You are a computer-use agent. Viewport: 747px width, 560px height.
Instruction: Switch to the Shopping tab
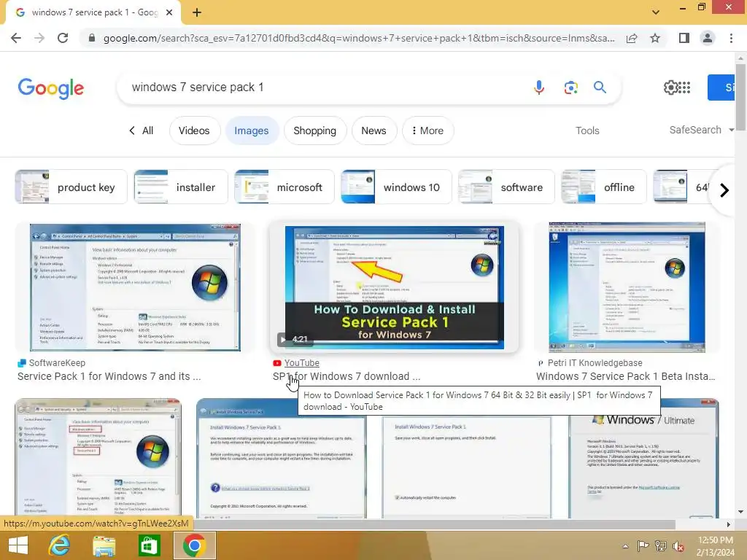click(x=315, y=131)
